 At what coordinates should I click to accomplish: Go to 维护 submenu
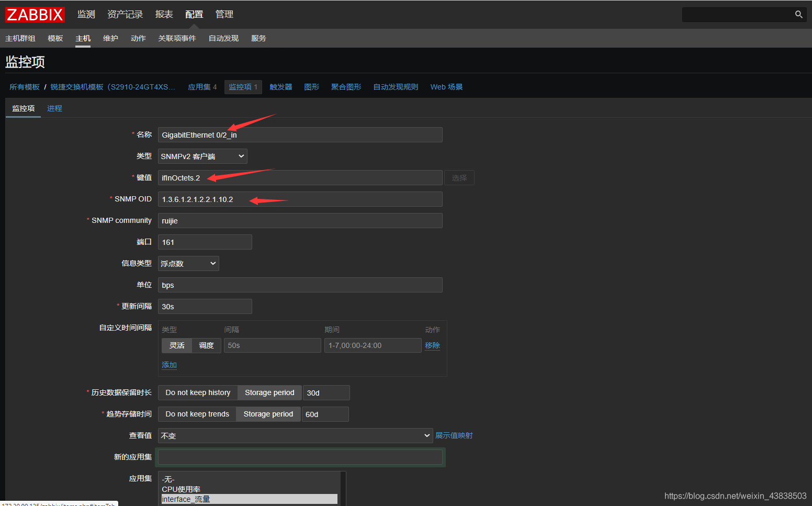[x=110, y=38]
